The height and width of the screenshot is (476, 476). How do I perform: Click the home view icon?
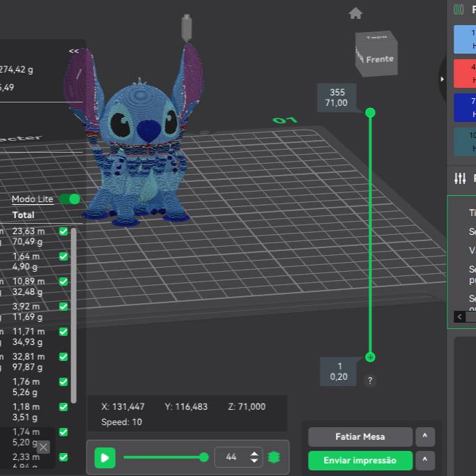click(x=355, y=13)
